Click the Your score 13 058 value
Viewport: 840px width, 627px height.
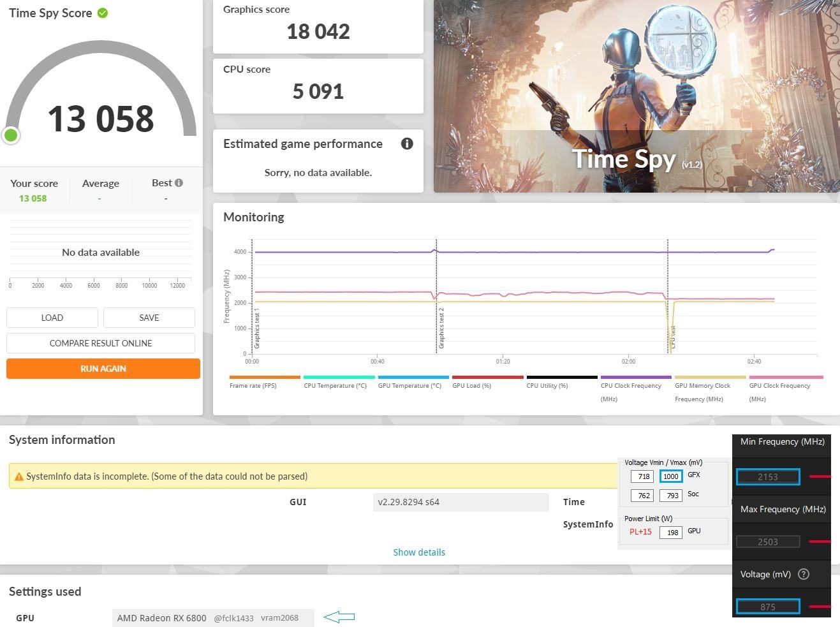(33, 198)
